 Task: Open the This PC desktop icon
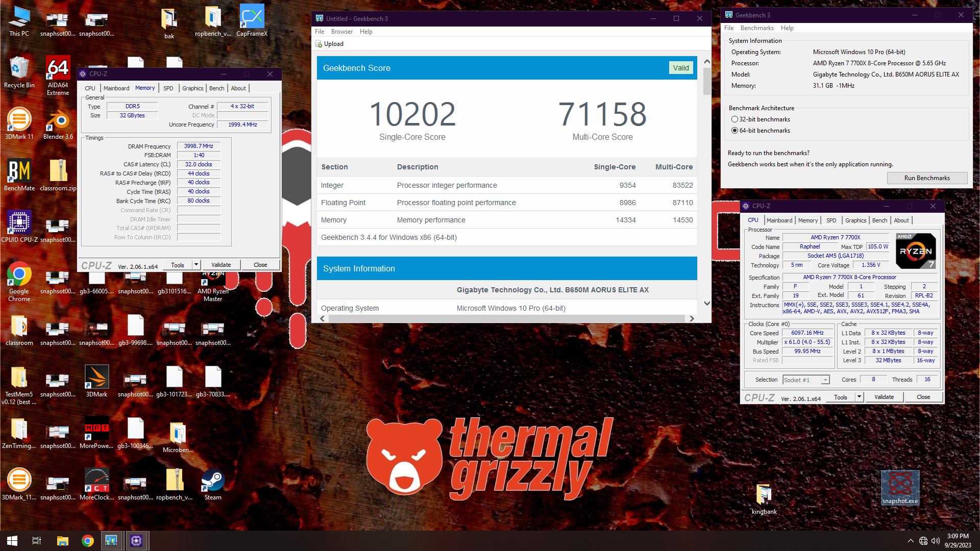(x=19, y=21)
